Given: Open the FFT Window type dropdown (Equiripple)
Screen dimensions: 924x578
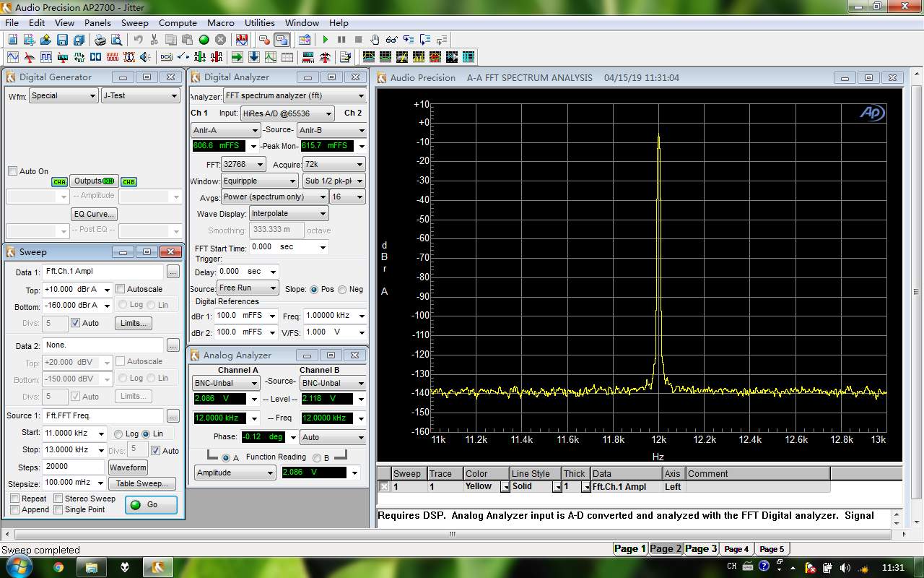Looking at the screenshot, I should pyautogui.click(x=292, y=181).
